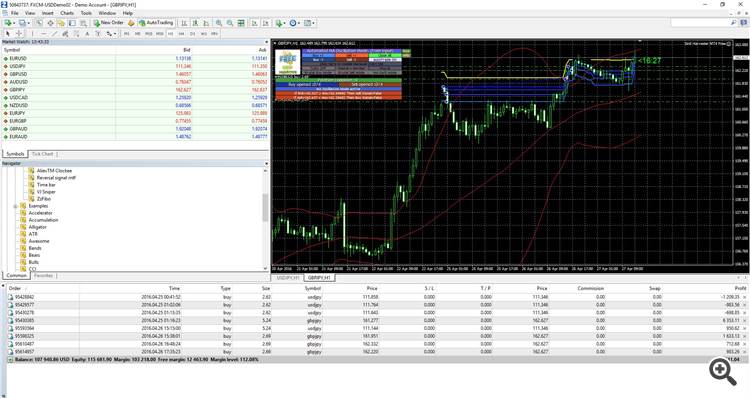This screenshot has height=398, width=750.
Task: Zoom out of the chart
Action: coord(230,23)
